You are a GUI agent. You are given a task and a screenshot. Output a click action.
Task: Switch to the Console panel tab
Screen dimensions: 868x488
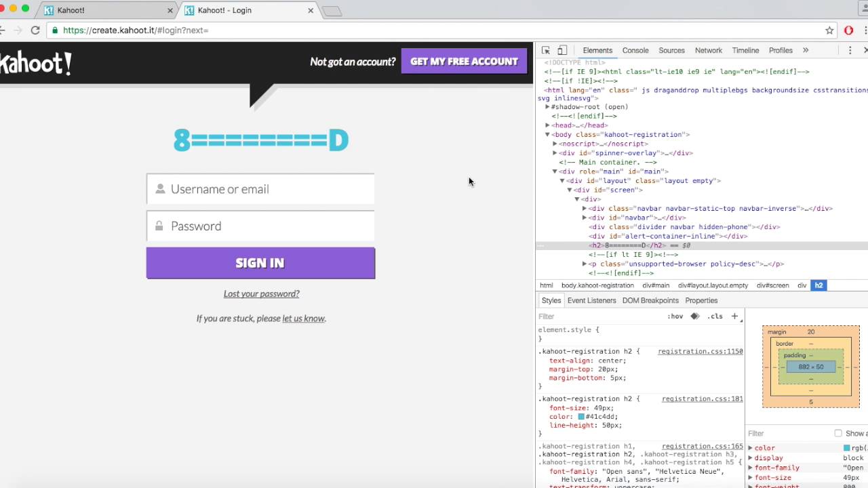pos(635,50)
